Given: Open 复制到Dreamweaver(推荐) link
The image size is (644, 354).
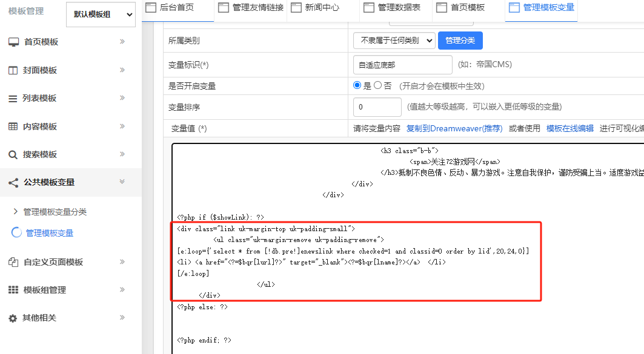Looking at the screenshot, I should [x=454, y=128].
